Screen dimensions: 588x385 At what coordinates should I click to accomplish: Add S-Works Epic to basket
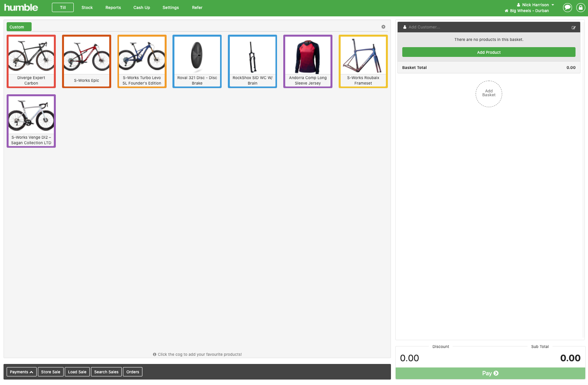(x=87, y=61)
